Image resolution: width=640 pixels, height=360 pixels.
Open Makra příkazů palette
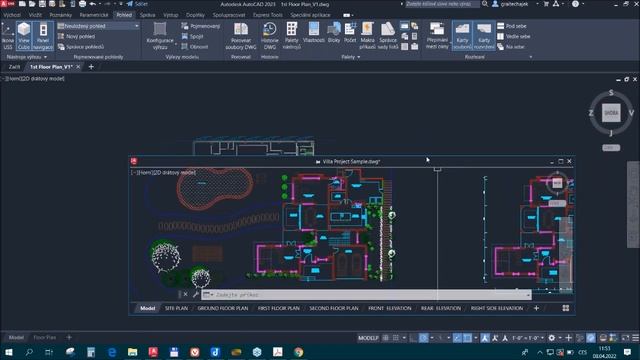(367, 36)
